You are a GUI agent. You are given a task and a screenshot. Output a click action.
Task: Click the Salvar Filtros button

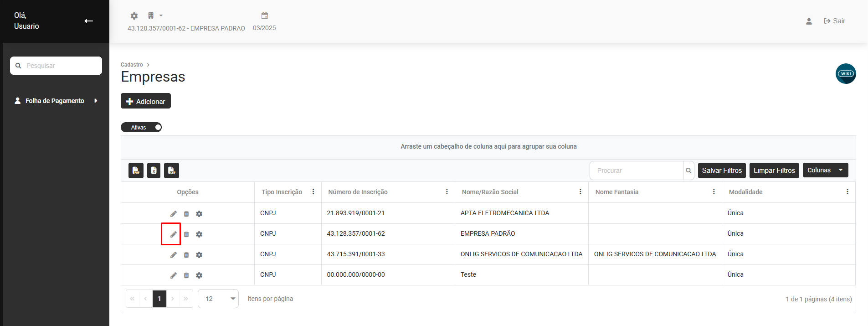tap(721, 171)
